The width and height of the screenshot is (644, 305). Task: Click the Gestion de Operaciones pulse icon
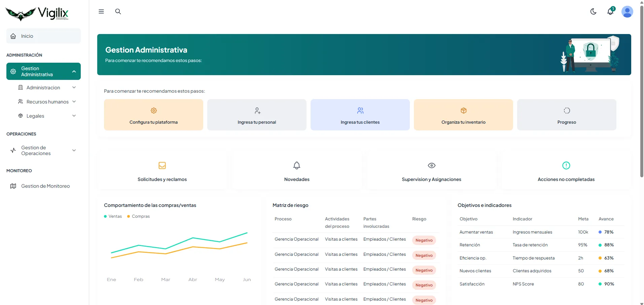click(x=13, y=151)
